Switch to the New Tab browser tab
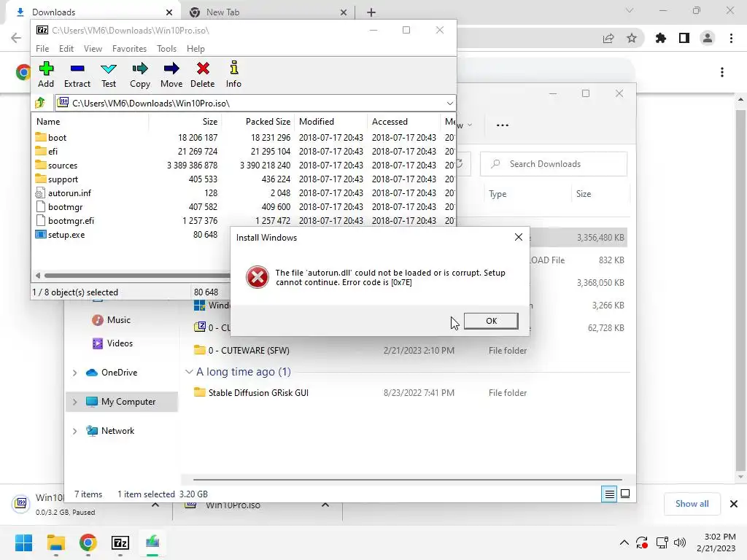Viewport: 747px width, 560px height. coord(266,12)
